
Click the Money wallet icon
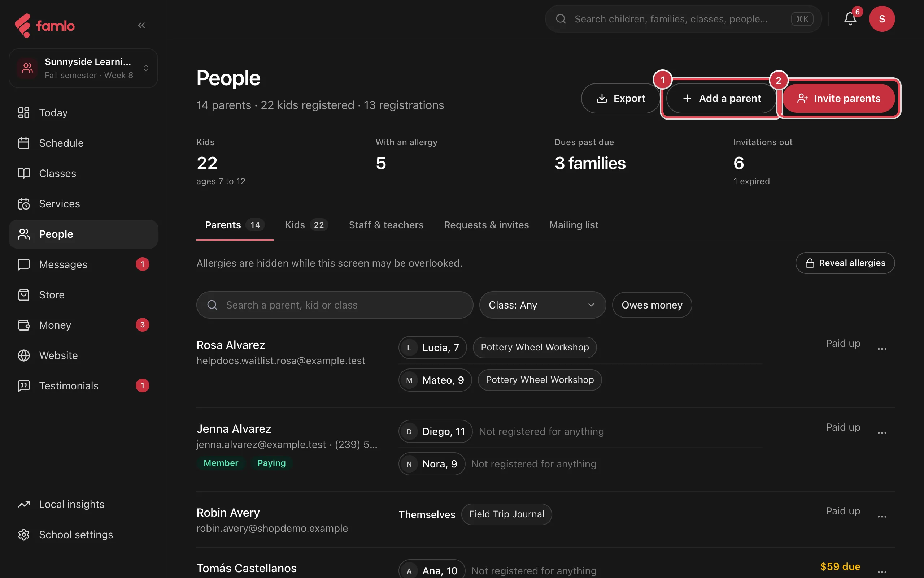(x=24, y=325)
